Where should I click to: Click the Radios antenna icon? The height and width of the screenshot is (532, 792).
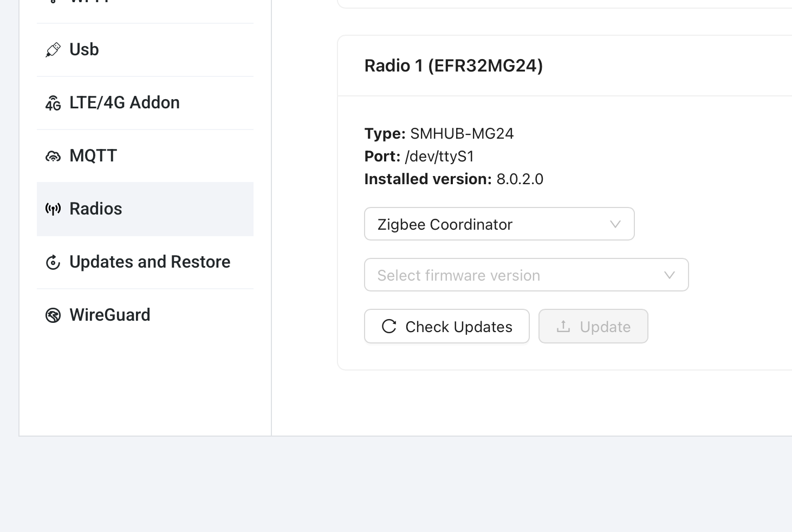[53, 209]
